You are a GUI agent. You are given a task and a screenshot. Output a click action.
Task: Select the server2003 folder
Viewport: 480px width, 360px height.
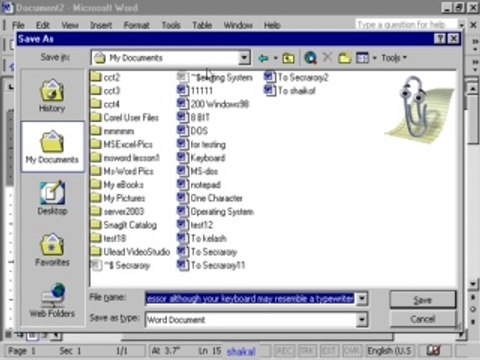[x=118, y=211]
